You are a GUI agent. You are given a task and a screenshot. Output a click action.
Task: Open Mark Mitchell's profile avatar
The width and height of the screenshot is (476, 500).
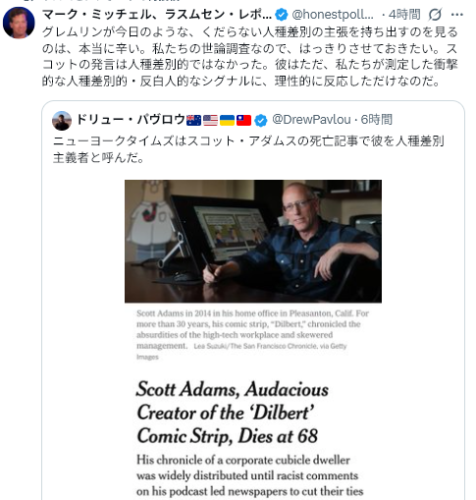[19, 23]
